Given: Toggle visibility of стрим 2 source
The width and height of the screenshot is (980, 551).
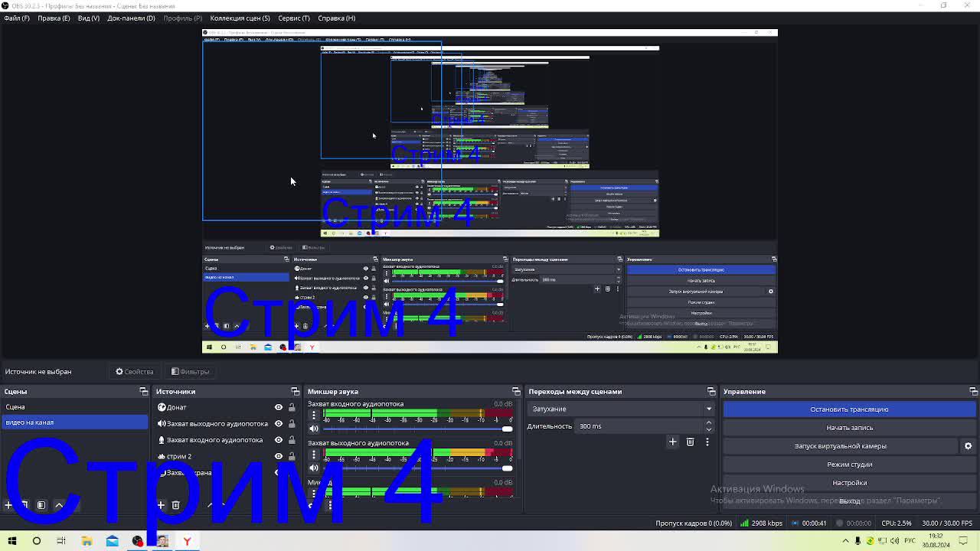Looking at the screenshot, I should tap(279, 456).
